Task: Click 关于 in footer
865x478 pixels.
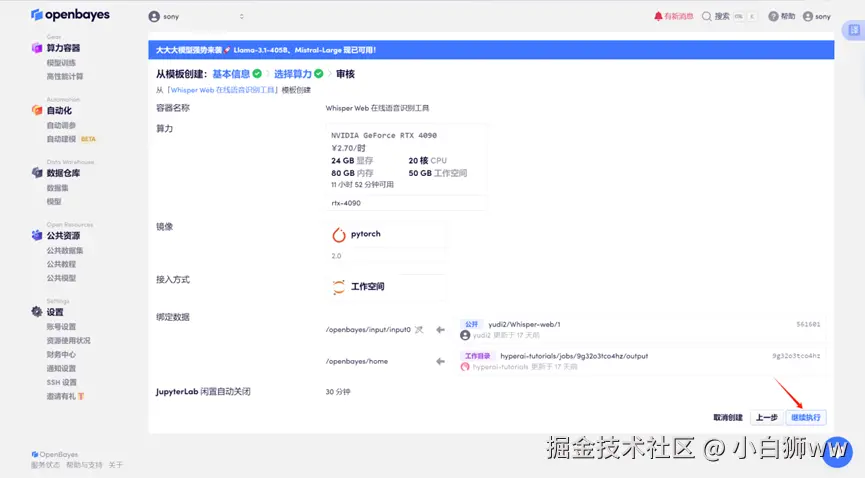Action: tap(116, 465)
